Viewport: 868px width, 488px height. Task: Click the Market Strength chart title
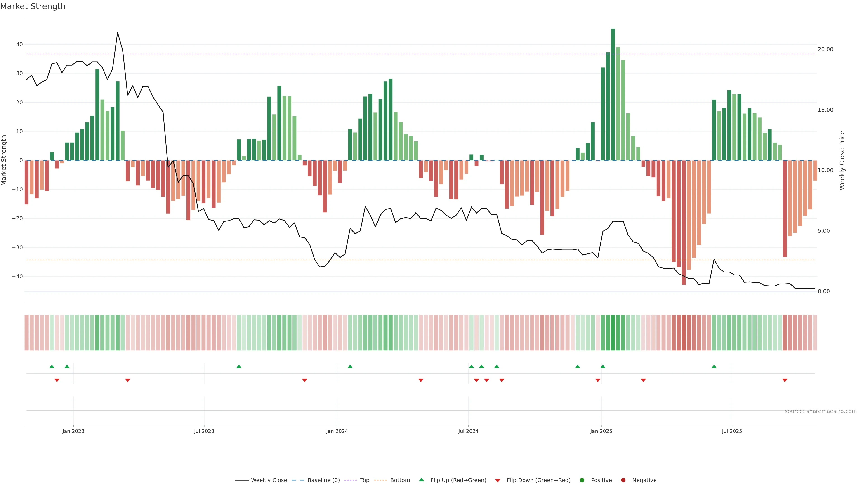33,6
